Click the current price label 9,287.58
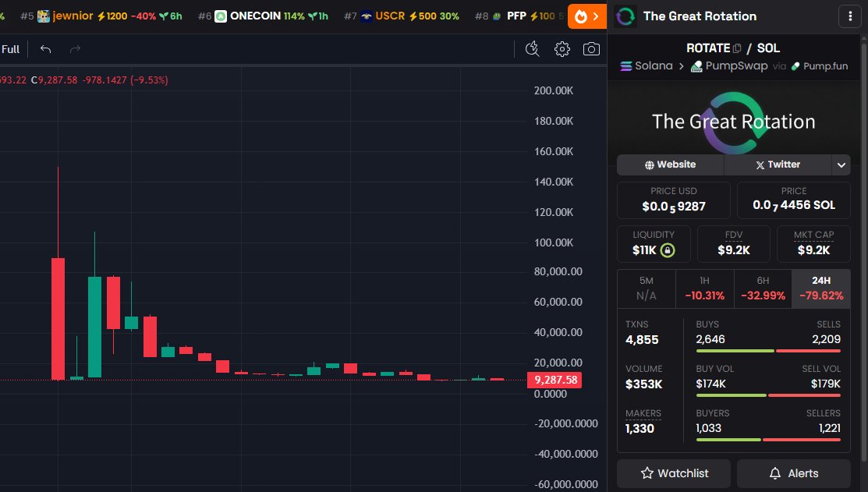Image resolution: width=868 pixels, height=492 pixels. pyautogui.click(x=554, y=381)
